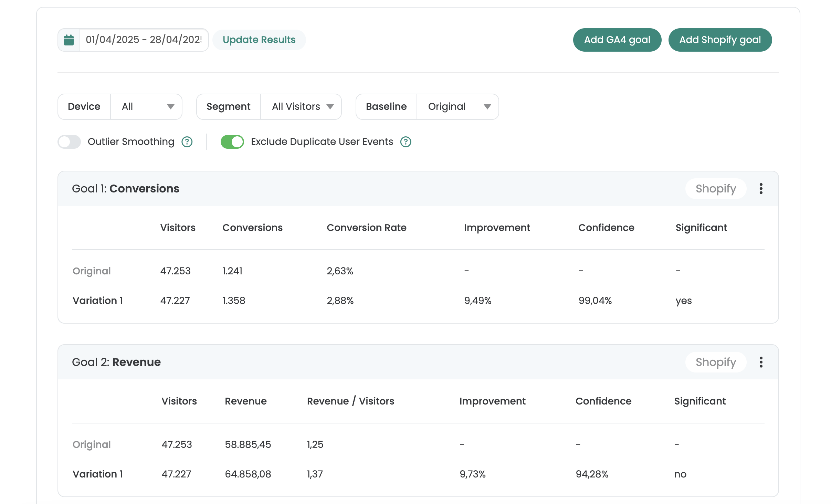Open help icon for Exclude Duplicate User Events
The image size is (831, 504).
click(406, 142)
